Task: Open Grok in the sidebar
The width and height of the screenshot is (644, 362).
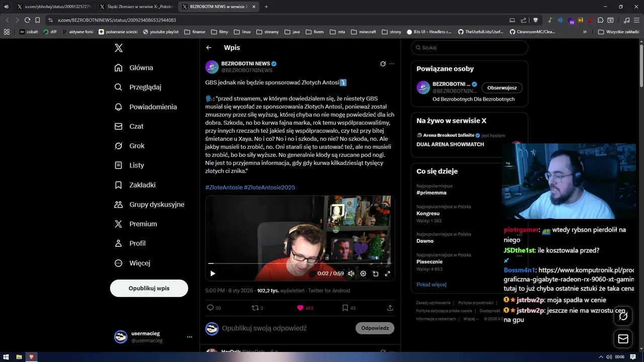Action: pos(130,146)
